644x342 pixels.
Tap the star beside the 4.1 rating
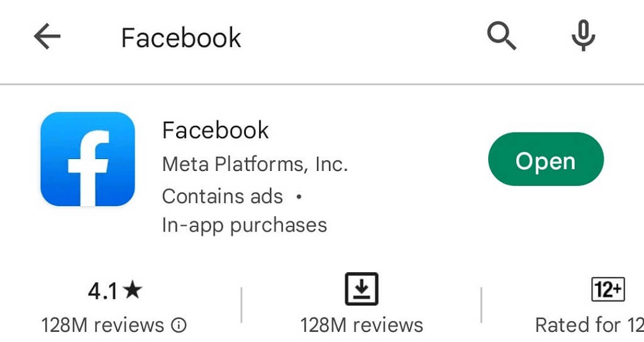click(133, 290)
